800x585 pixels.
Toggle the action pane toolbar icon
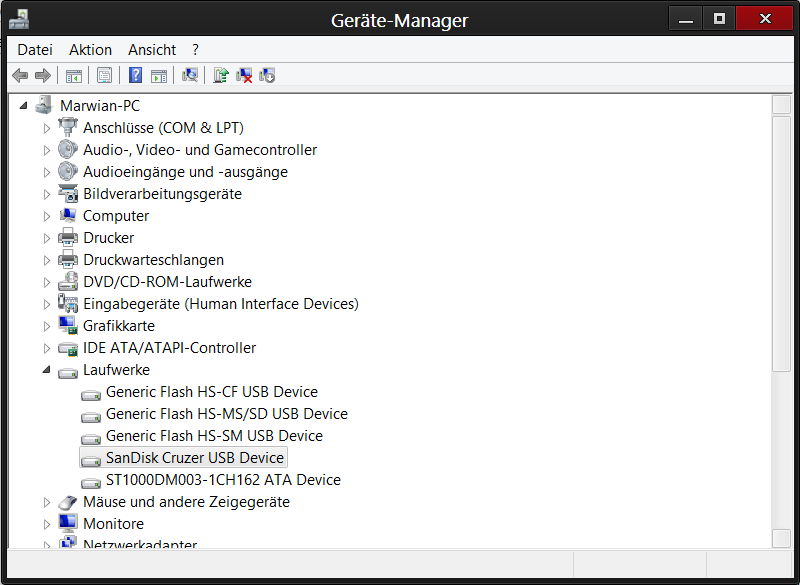coord(159,76)
